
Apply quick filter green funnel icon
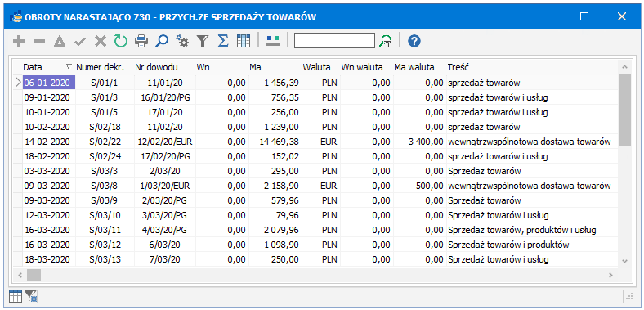(x=385, y=41)
